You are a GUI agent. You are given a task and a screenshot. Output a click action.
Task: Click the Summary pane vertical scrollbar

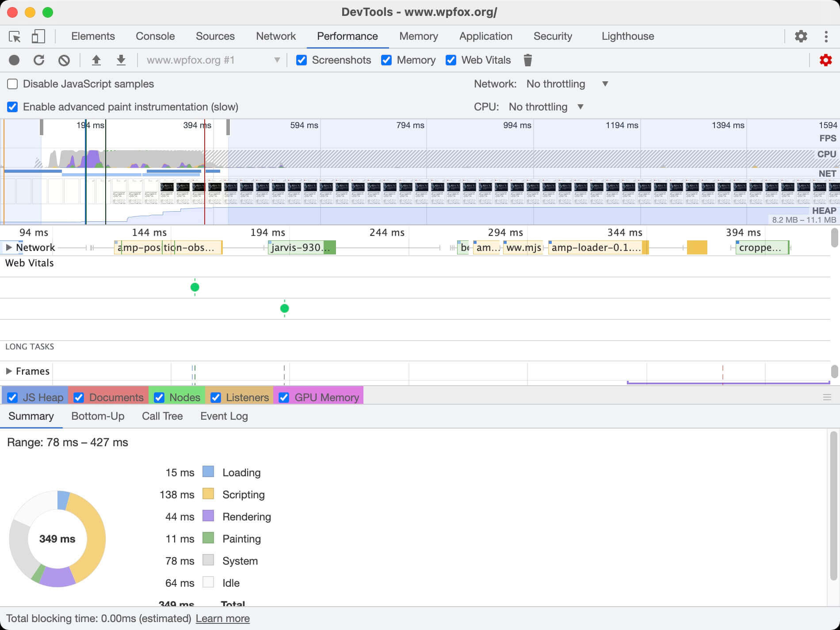834,506
